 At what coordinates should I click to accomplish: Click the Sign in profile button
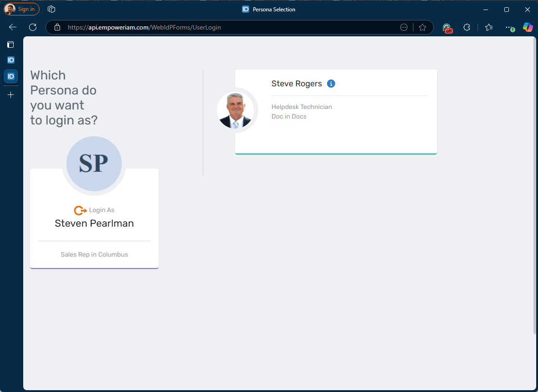point(22,9)
